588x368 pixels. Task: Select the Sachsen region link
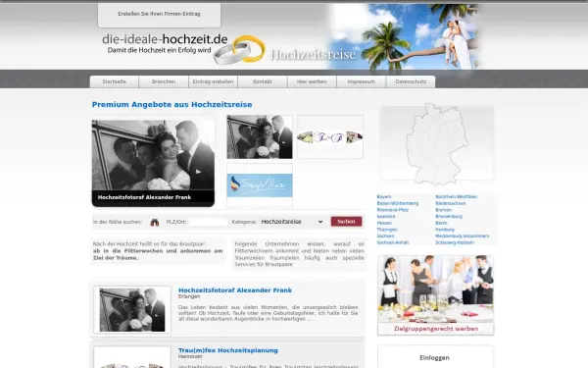[x=385, y=237]
